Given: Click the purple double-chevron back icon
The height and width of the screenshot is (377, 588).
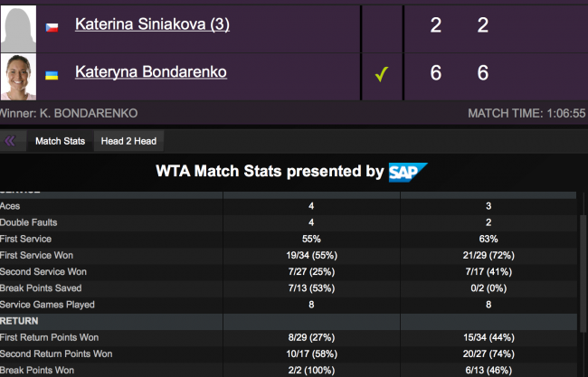Looking at the screenshot, I should click(x=10, y=140).
